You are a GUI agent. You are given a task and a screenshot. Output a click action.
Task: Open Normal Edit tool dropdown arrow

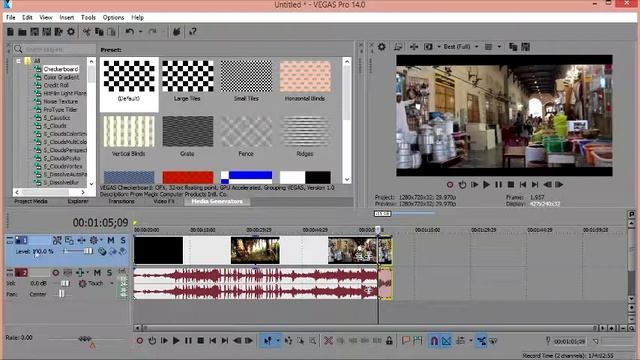coord(278,340)
